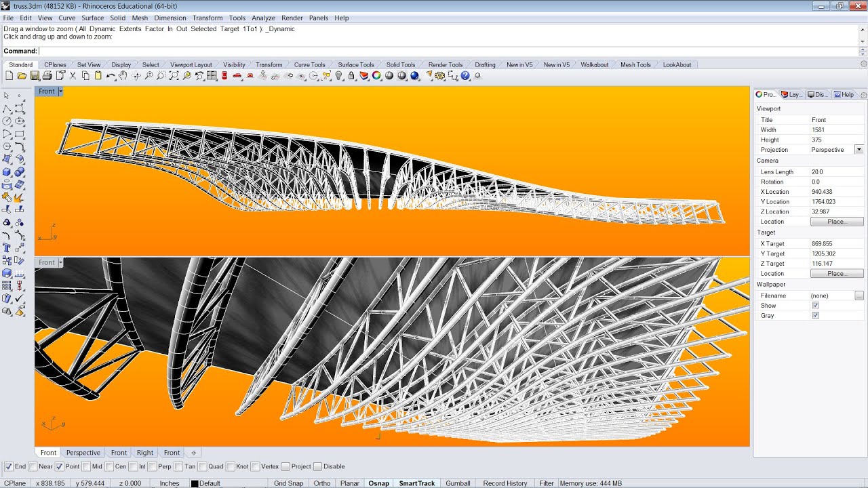
Task: Enable the Perp osnap checkbox
Action: click(x=153, y=466)
